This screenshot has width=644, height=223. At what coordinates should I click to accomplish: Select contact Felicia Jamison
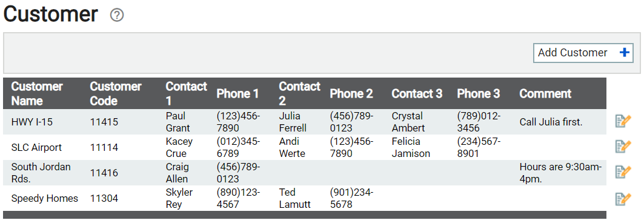click(x=411, y=147)
